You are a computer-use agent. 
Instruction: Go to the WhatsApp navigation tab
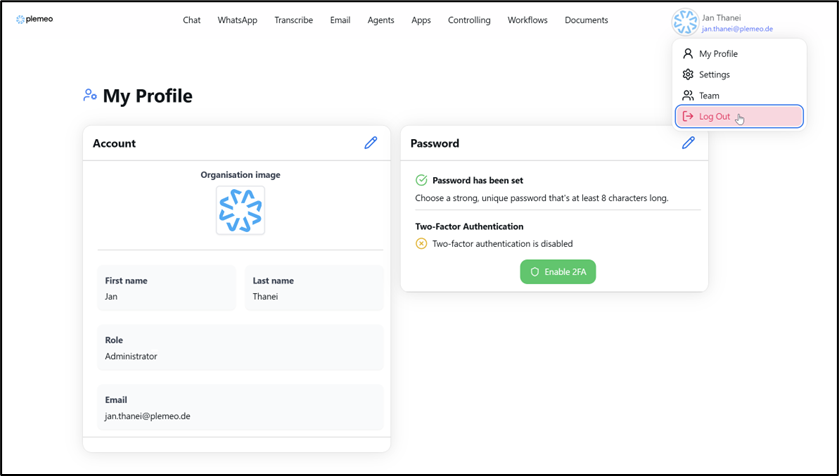(237, 20)
